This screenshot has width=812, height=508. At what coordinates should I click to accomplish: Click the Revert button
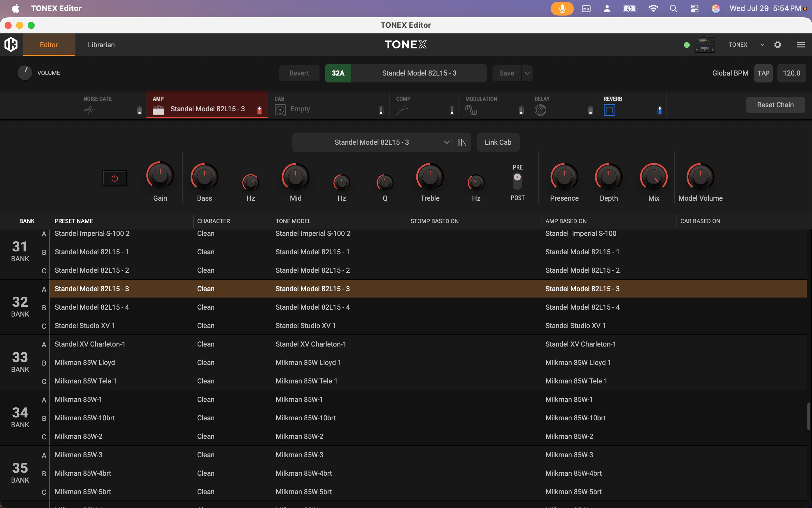click(299, 73)
